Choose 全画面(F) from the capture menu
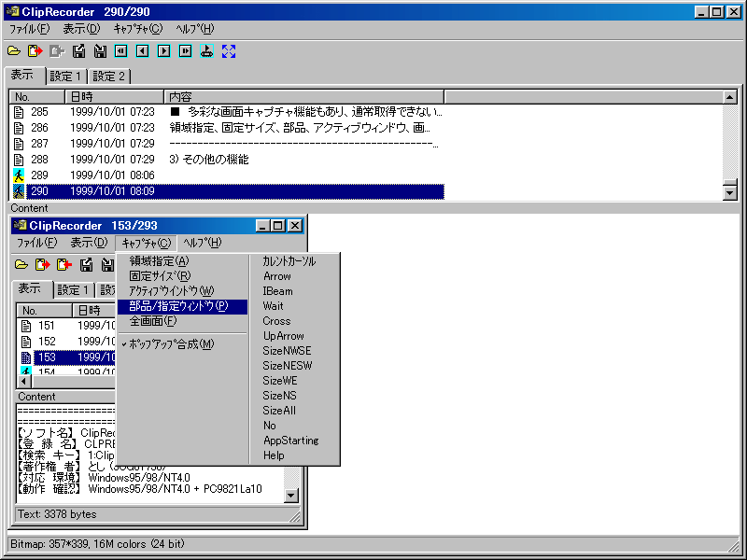Viewport: 747px width, 560px height. (x=182, y=320)
